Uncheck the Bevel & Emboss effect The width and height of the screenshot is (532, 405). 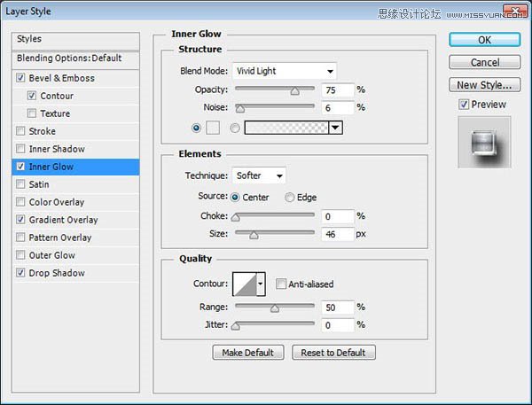[20, 78]
